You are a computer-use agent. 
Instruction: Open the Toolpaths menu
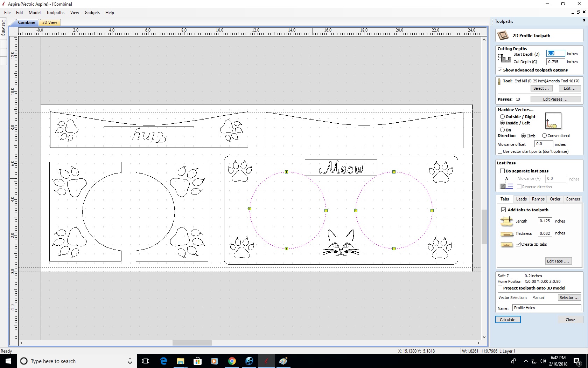click(x=55, y=13)
